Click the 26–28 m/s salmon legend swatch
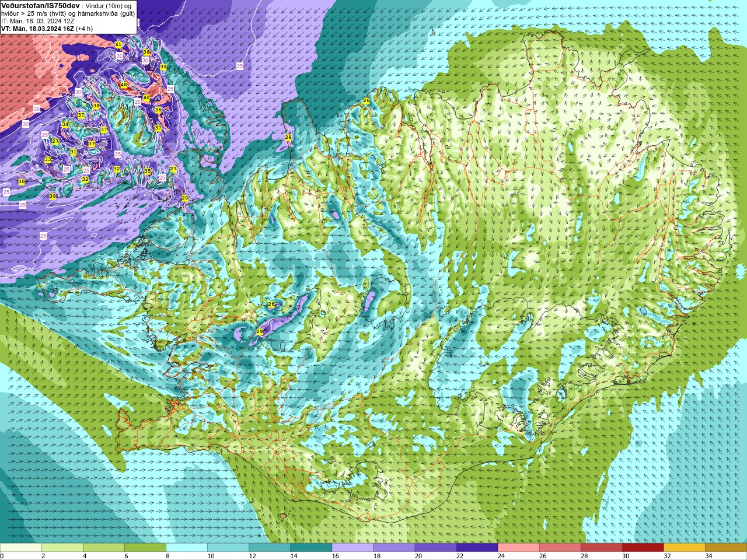The height and width of the screenshot is (560, 747). pos(560,547)
